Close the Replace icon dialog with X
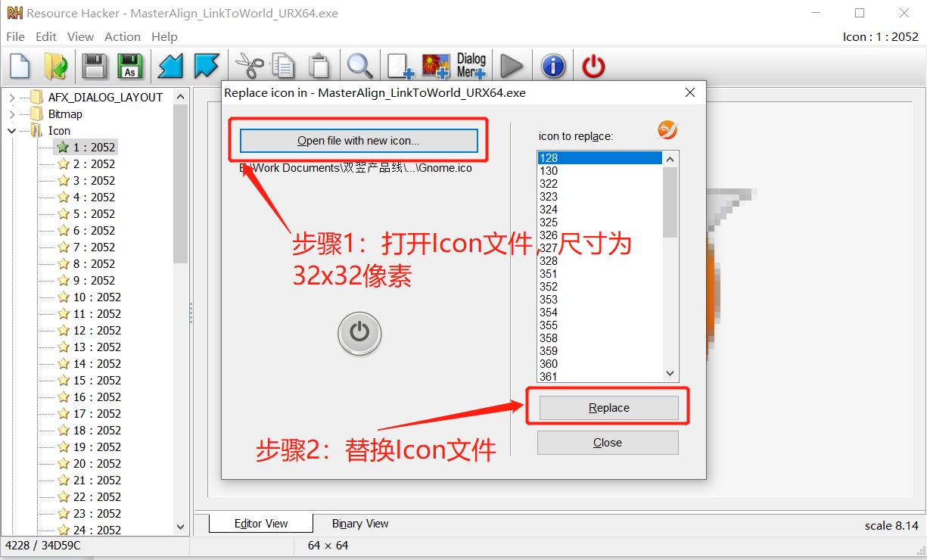 [689, 92]
